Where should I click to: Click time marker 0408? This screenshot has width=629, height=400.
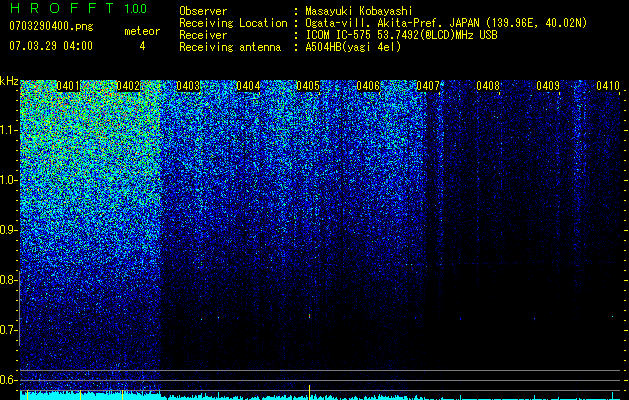tap(488, 86)
